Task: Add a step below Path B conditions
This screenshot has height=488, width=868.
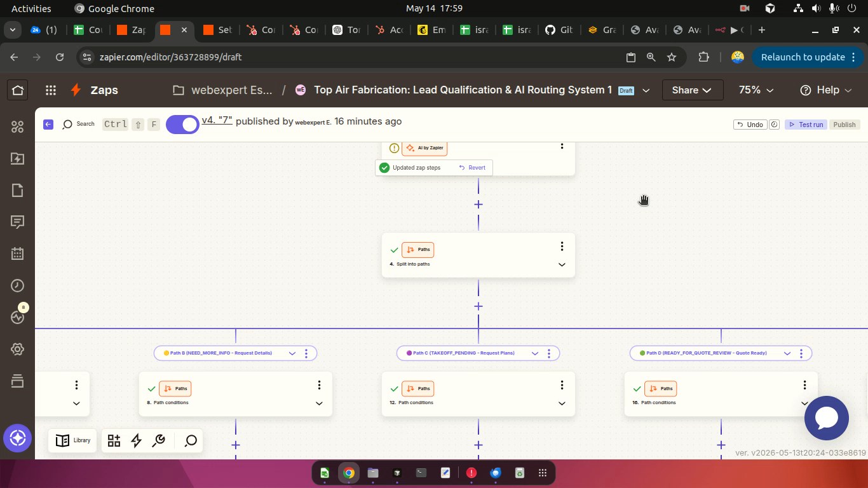Action: click(x=236, y=445)
